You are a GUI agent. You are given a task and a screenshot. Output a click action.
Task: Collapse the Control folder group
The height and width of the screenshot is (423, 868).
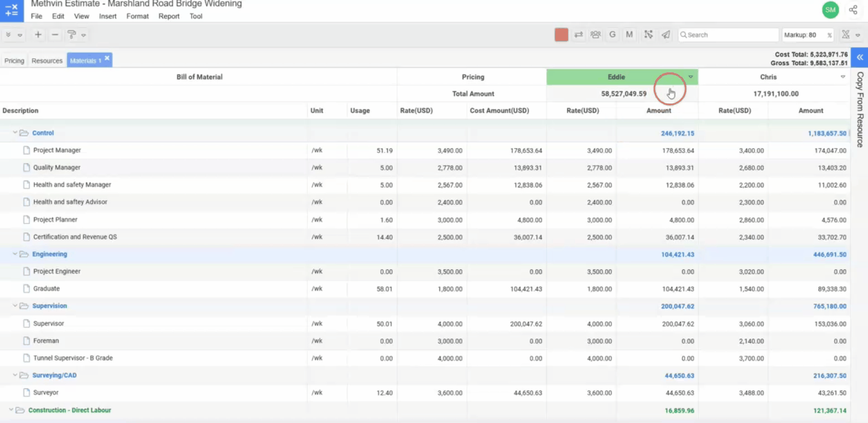15,133
